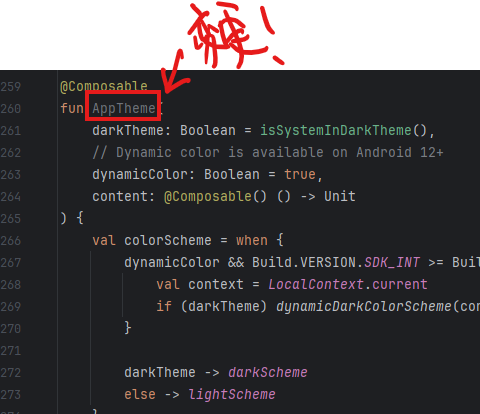Click LocalContext on line 268
The image size is (480, 414).
pyautogui.click(x=316, y=284)
